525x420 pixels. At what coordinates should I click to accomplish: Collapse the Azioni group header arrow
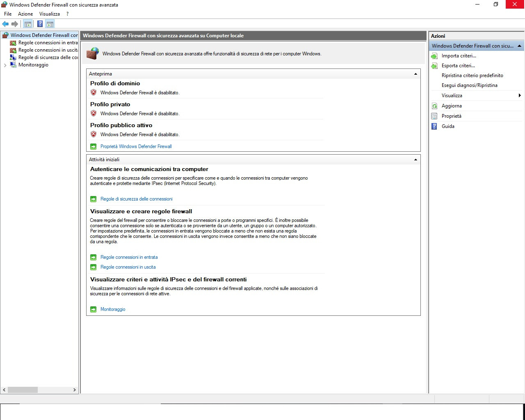[519, 46]
